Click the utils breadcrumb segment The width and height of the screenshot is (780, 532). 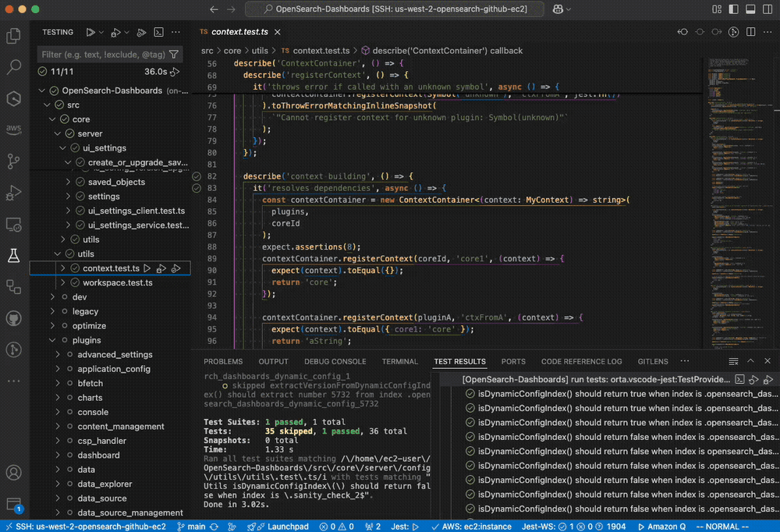pyautogui.click(x=259, y=51)
